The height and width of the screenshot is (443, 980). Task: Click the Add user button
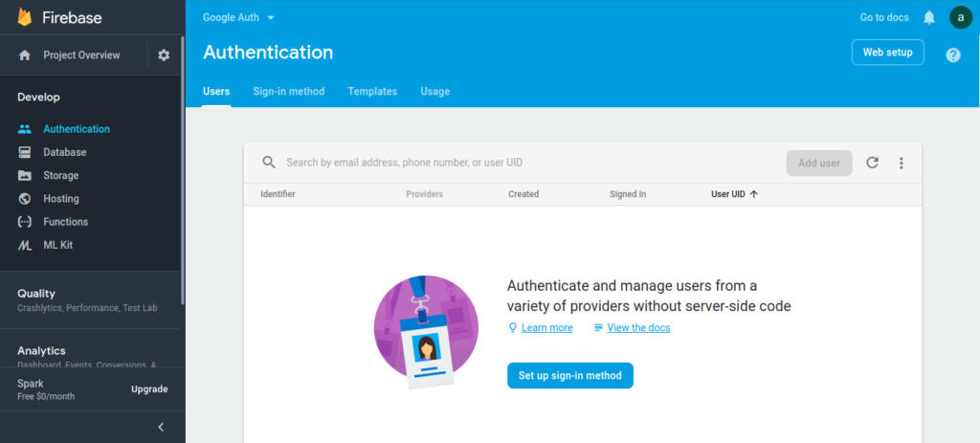(819, 163)
